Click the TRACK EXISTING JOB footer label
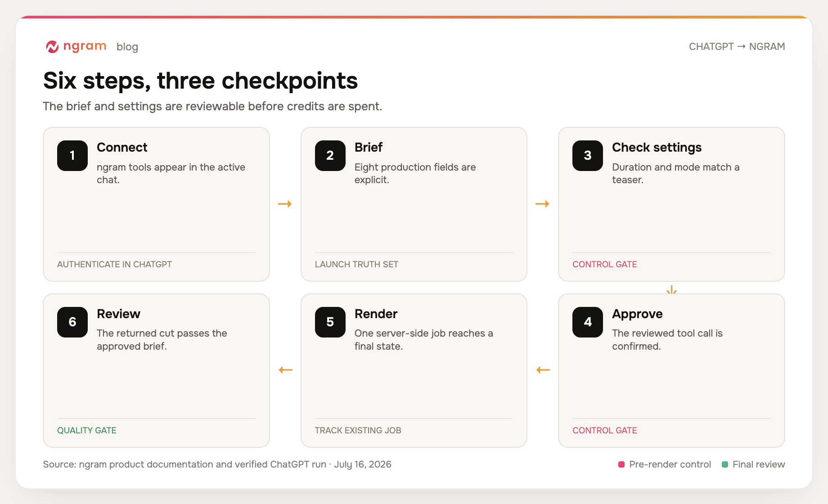The width and height of the screenshot is (828, 504). pyautogui.click(x=358, y=430)
